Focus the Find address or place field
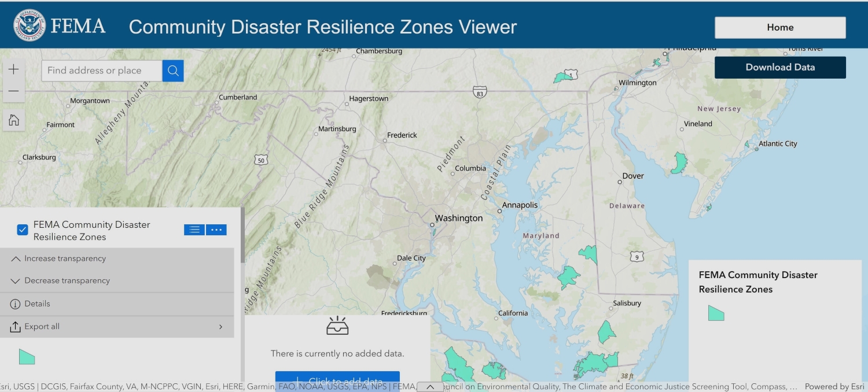This screenshot has height=392, width=868. 102,71
